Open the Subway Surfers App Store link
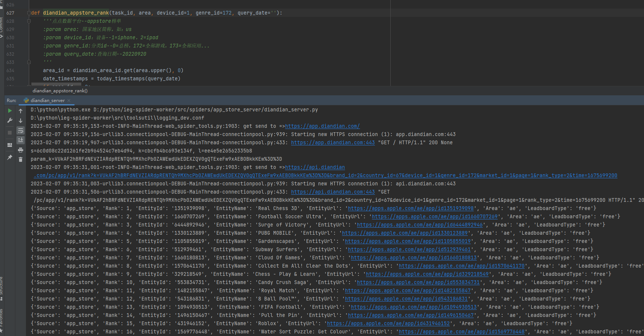 click(x=409, y=250)
